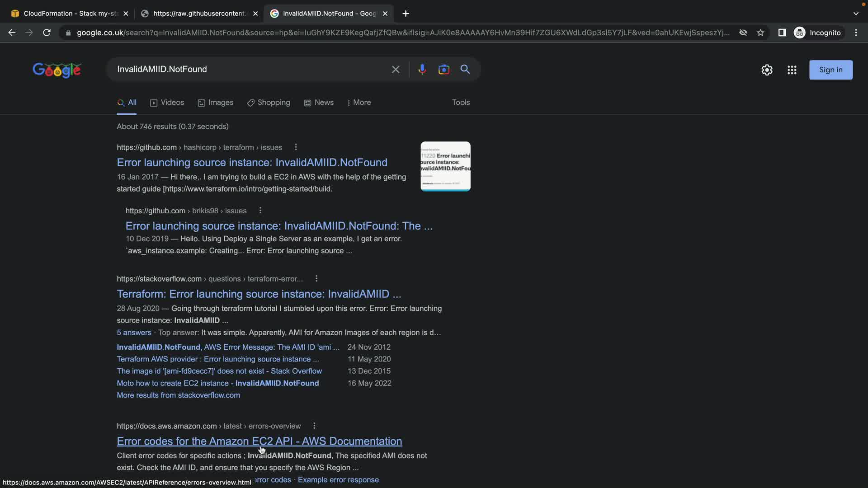Click the terraform issue result thumbnail
The height and width of the screenshot is (488, 868).
click(x=445, y=166)
